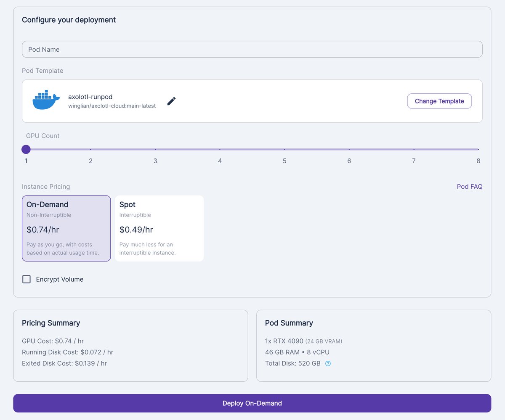Click the Docker whale logo
The image size is (505, 420).
pos(46,100)
